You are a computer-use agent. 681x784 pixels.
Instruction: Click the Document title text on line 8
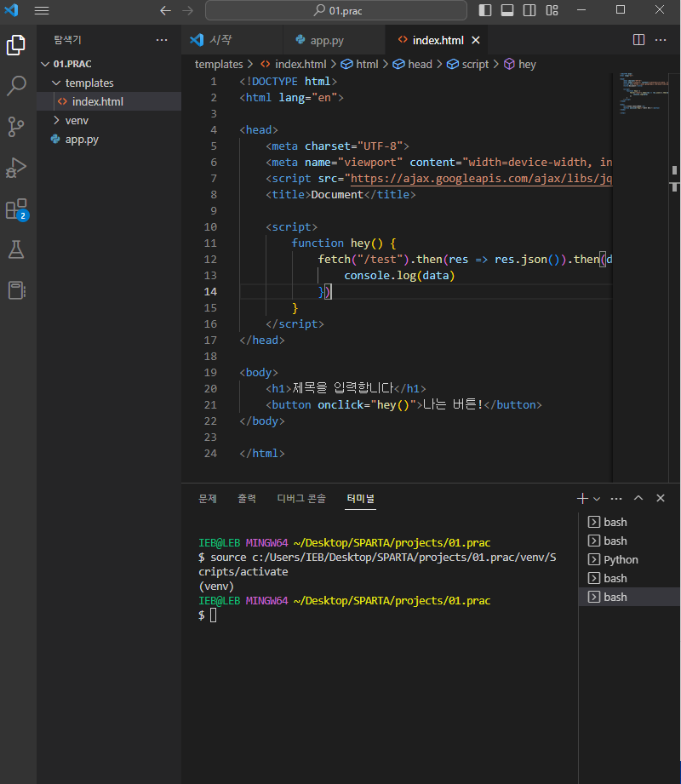pos(337,195)
